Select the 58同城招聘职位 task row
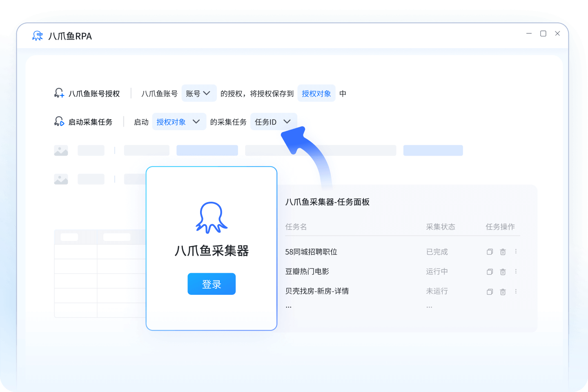 pos(402,252)
